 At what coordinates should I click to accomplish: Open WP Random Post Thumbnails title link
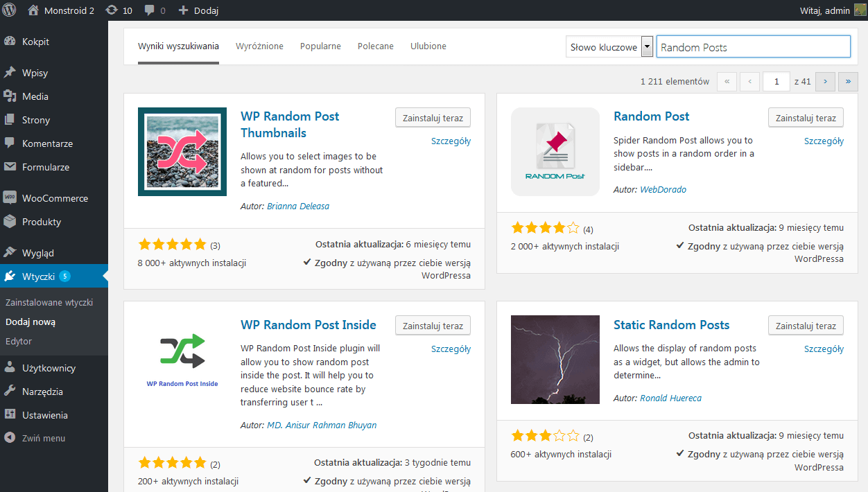click(290, 125)
